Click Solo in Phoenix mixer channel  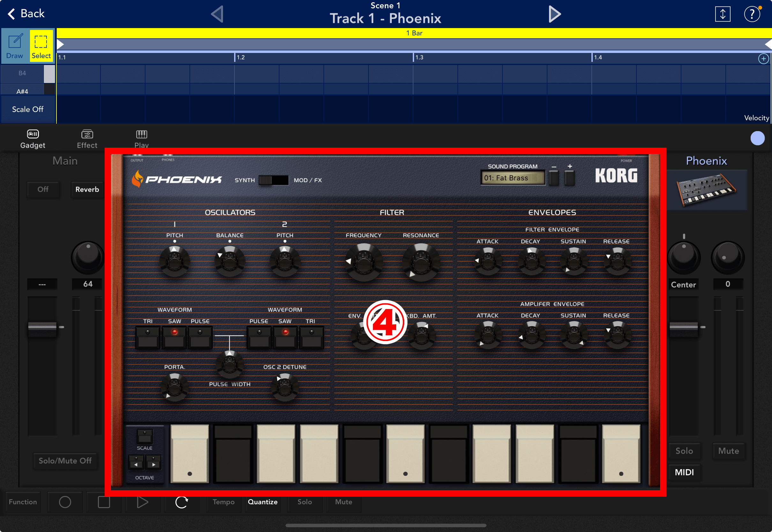tap(684, 451)
